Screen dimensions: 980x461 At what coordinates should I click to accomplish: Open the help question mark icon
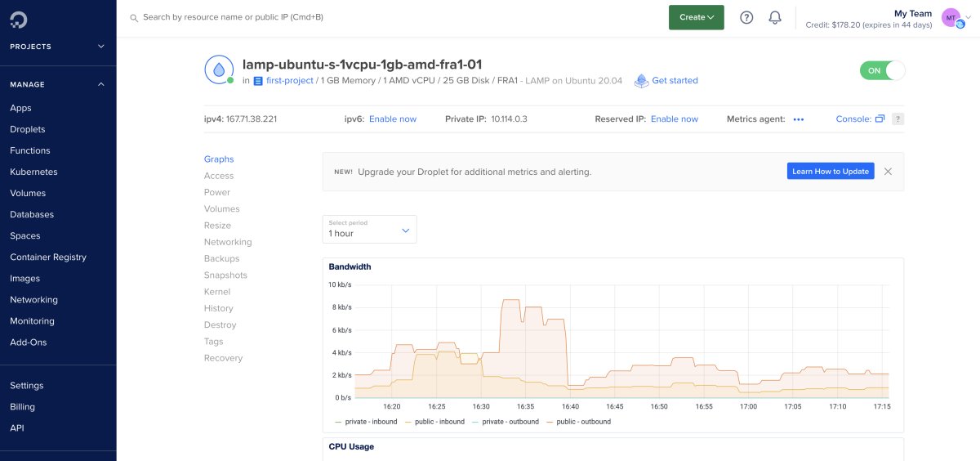click(x=746, y=17)
